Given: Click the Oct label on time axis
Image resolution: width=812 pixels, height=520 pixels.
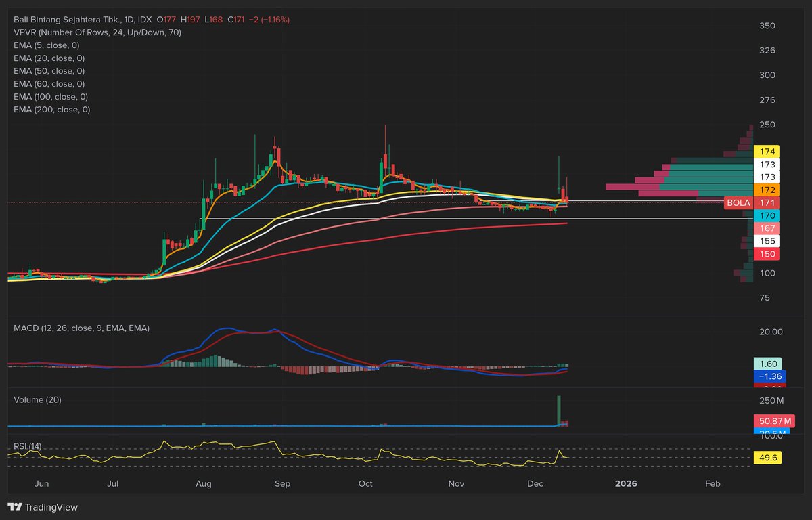Looking at the screenshot, I should (x=365, y=484).
